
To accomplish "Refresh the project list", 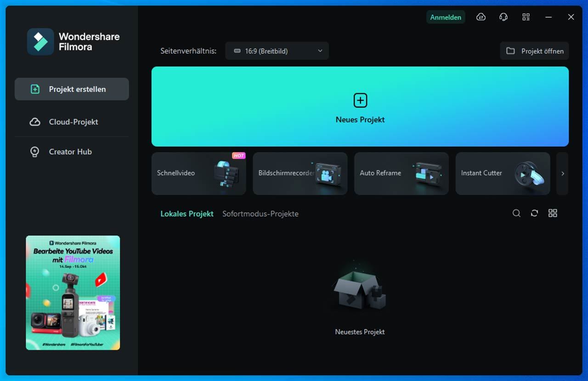I will pyautogui.click(x=534, y=213).
